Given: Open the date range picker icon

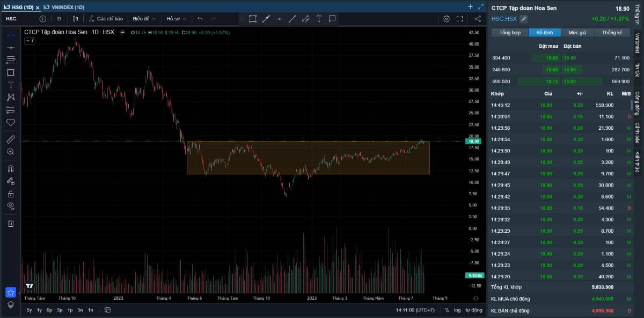Looking at the screenshot, I should point(107,310).
